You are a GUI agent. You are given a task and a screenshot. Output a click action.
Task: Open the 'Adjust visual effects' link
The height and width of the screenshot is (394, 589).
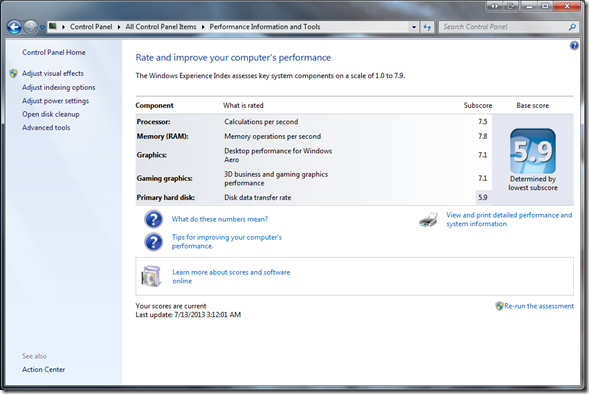(53, 73)
